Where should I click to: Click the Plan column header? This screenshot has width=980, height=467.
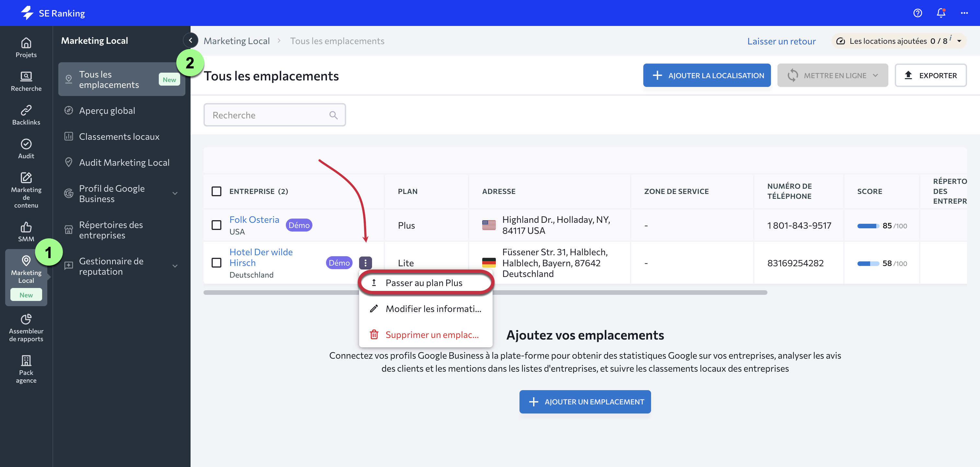point(408,191)
